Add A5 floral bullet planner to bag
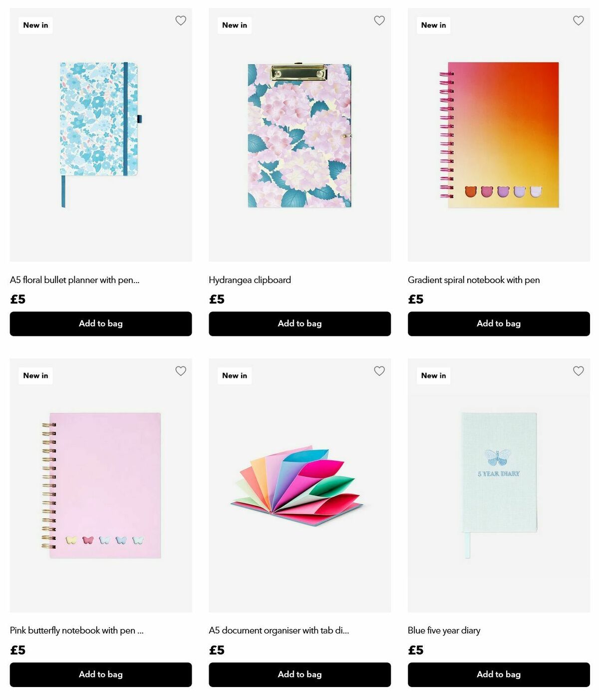 click(101, 324)
